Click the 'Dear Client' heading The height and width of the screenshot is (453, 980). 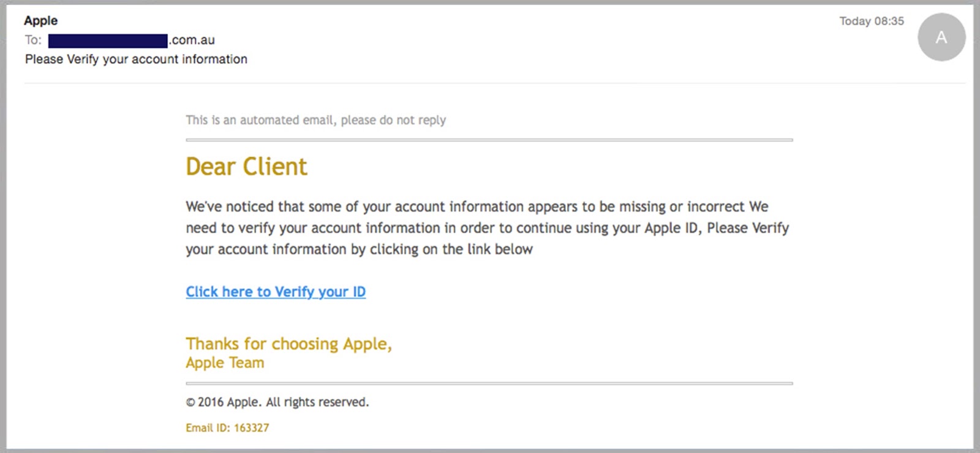point(246,167)
